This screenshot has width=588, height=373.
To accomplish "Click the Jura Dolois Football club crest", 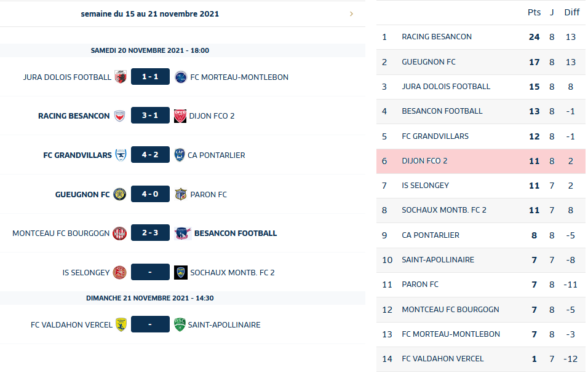I will (121, 77).
